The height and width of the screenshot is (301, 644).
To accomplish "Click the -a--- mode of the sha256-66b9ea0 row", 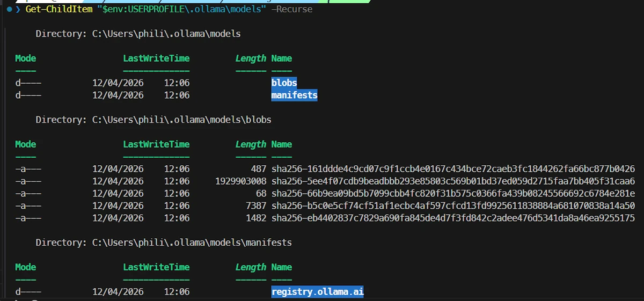I will click(28, 194).
